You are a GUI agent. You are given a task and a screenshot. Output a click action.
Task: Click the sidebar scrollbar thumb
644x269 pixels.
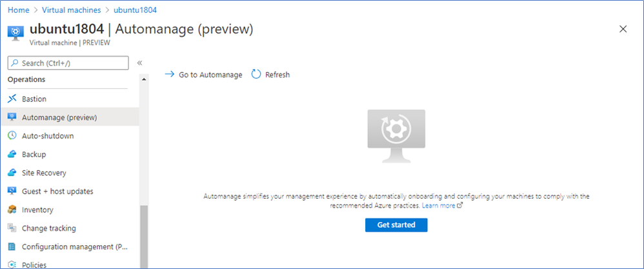point(144,237)
